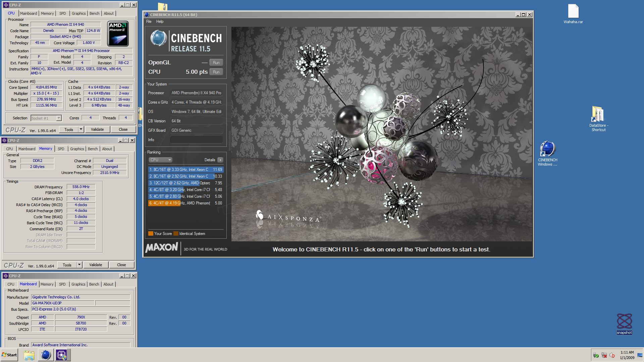
Task: Click the muted volume tray icon
Action: click(x=612, y=355)
